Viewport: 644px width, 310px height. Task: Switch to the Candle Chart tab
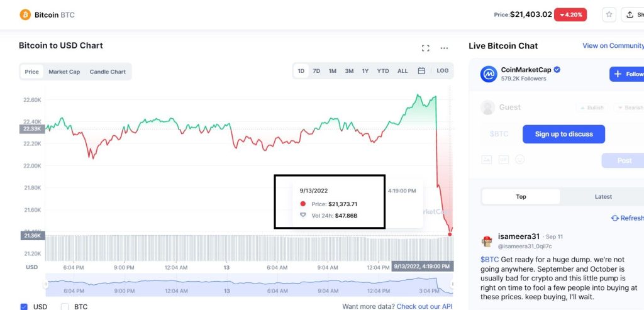tap(108, 72)
